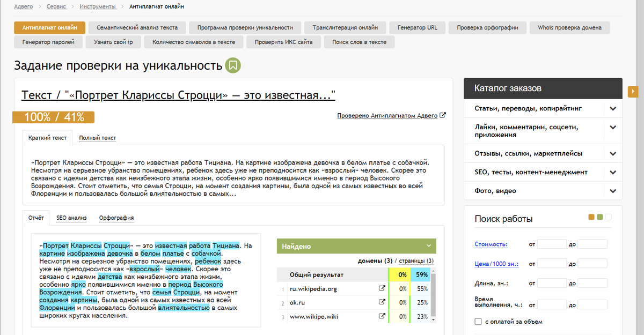This screenshot has width=644, height=335.
Task: Open Количество символов в тексте tool
Action: 194,42
